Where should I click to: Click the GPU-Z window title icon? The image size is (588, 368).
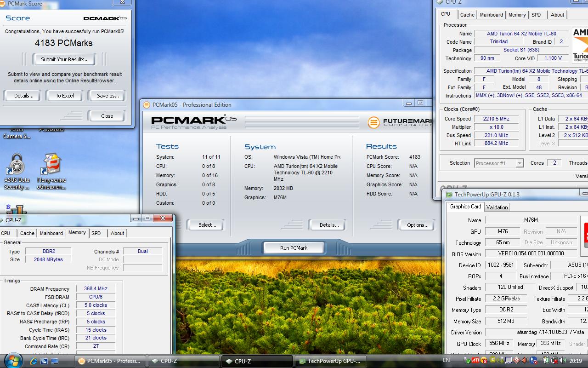tap(449, 194)
